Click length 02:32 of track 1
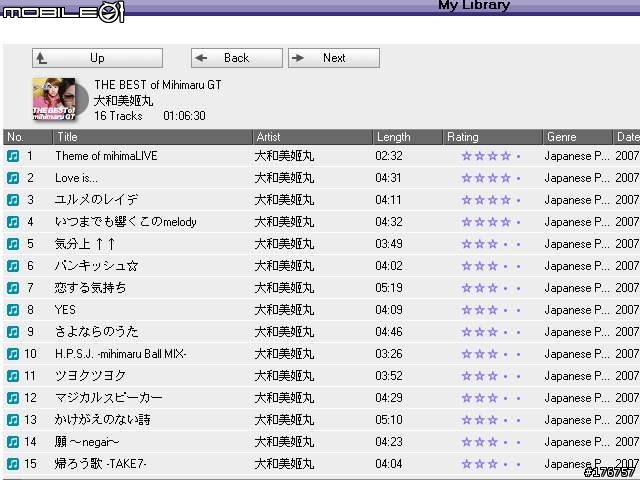The height and width of the screenshot is (480, 640). pyautogui.click(x=389, y=156)
